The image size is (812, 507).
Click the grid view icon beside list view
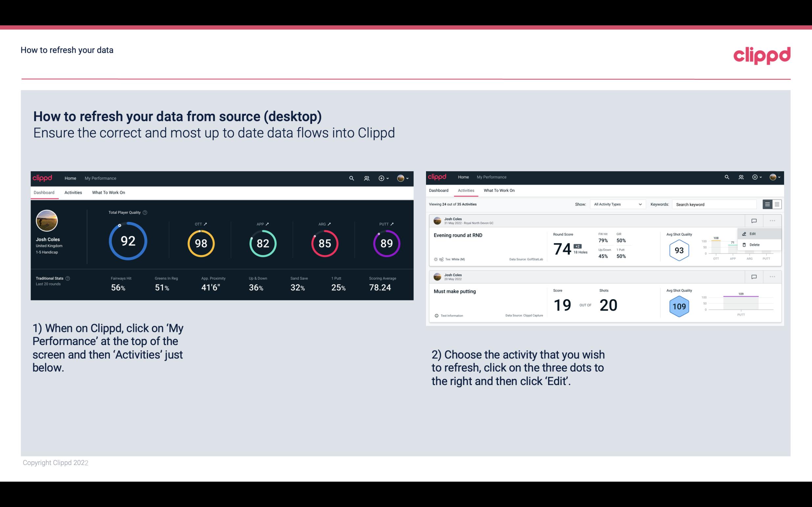[777, 204]
